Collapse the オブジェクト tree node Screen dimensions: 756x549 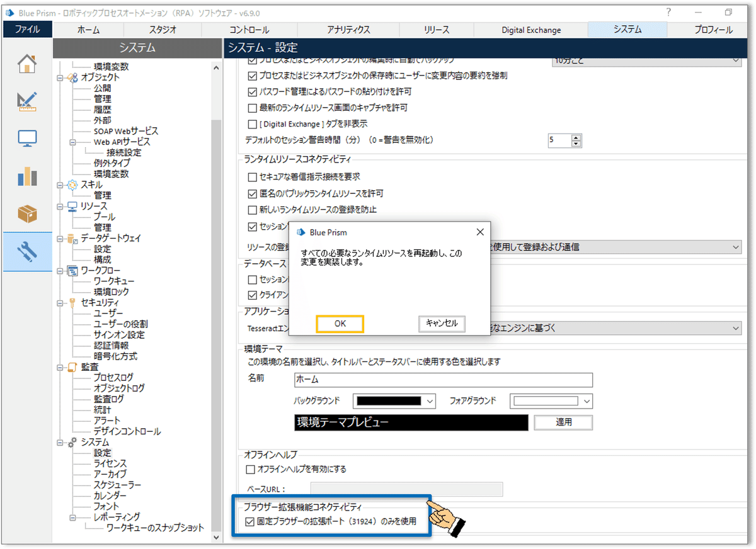pos(60,78)
